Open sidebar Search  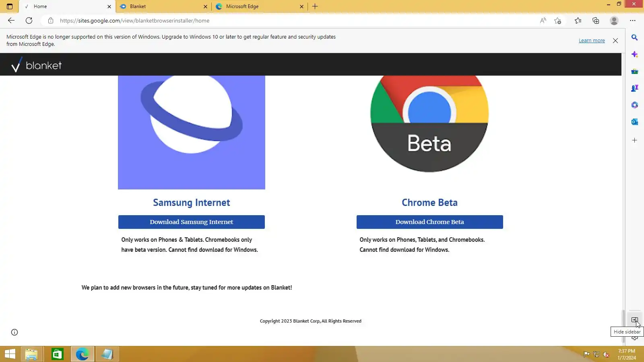635,37
